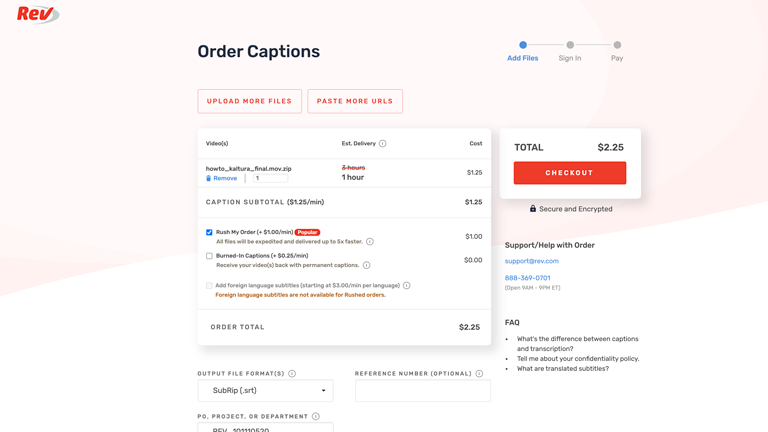Click the Paste More URLs button
Image resolution: width=768 pixels, height=432 pixels.
tap(355, 101)
